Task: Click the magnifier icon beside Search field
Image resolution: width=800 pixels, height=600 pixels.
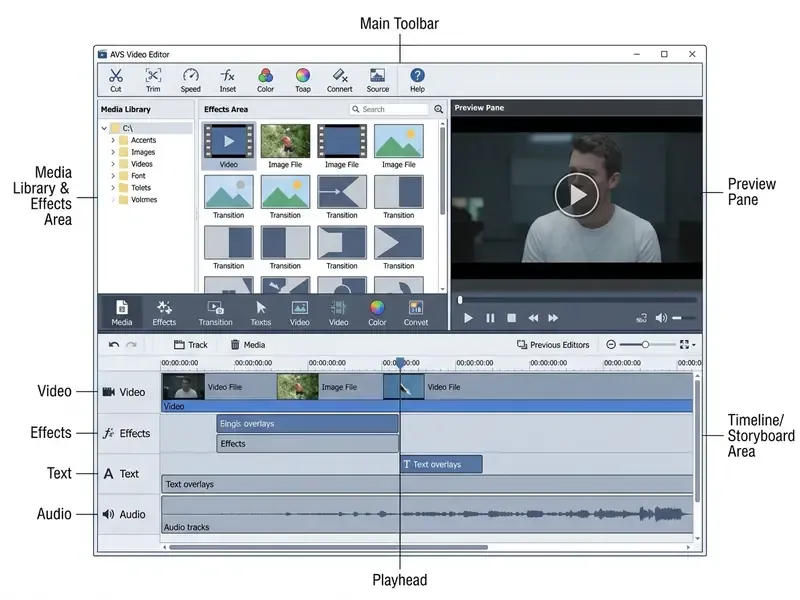Action: (x=438, y=109)
